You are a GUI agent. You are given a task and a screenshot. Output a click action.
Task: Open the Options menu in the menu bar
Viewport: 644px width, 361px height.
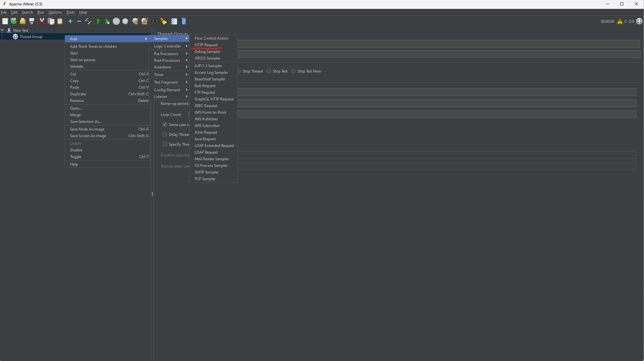(55, 12)
